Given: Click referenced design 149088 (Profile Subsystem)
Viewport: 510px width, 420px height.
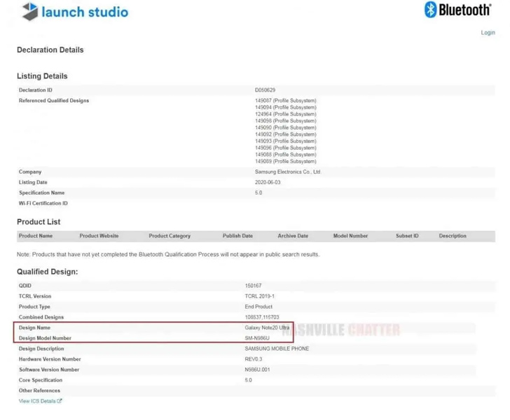Looking at the screenshot, I should tap(285, 155).
